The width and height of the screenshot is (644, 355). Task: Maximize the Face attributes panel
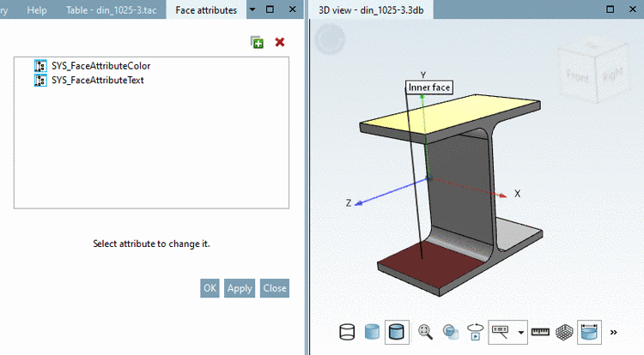(270, 9)
